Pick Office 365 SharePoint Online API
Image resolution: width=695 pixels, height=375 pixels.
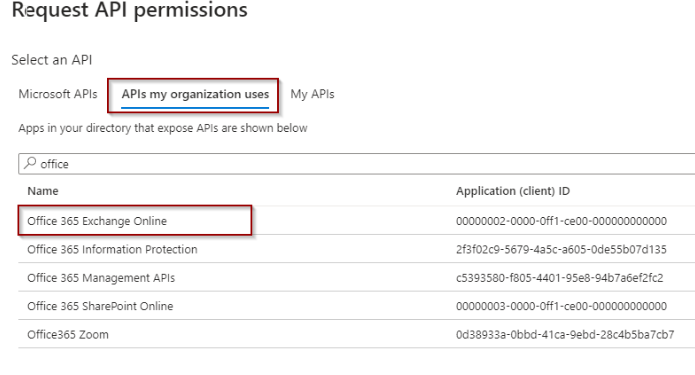100,306
